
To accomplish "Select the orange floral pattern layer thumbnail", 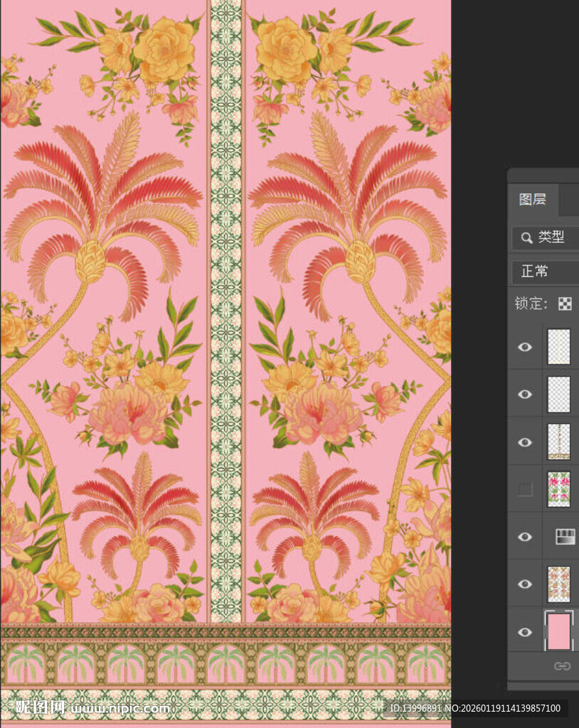I will (558, 584).
